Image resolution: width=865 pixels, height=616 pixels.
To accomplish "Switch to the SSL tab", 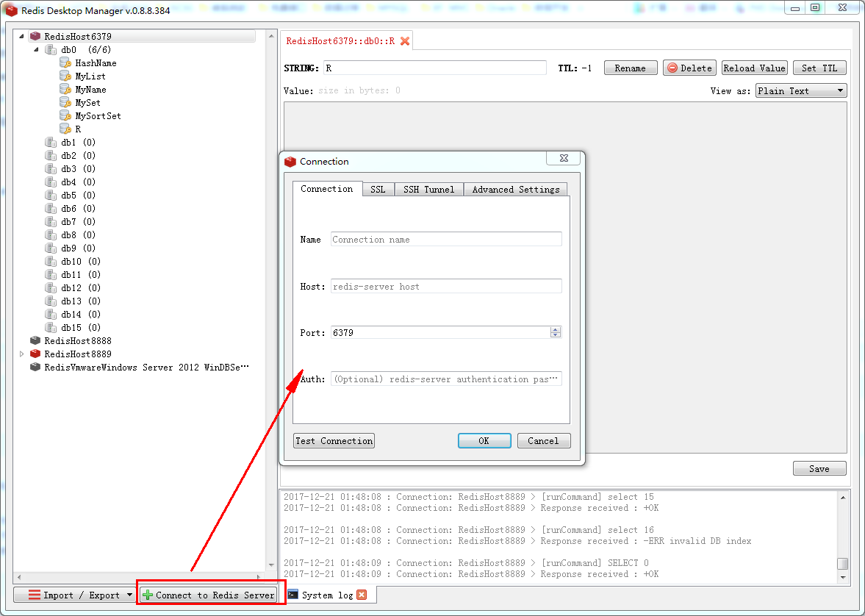I will (378, 190).
